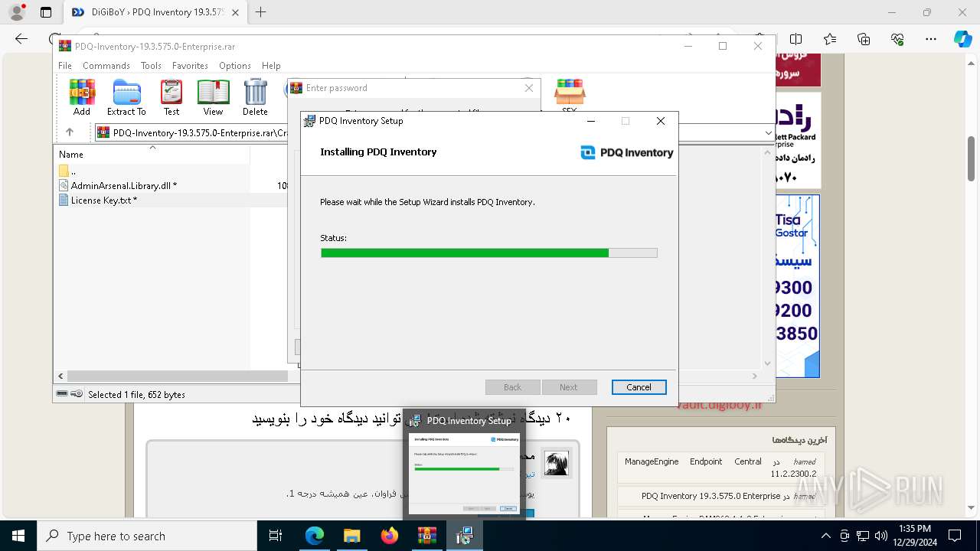Click the Windows taskbar search box
The height and width of the screenshot is (551, 980).
pyautogui.click(x=147, y=536)
